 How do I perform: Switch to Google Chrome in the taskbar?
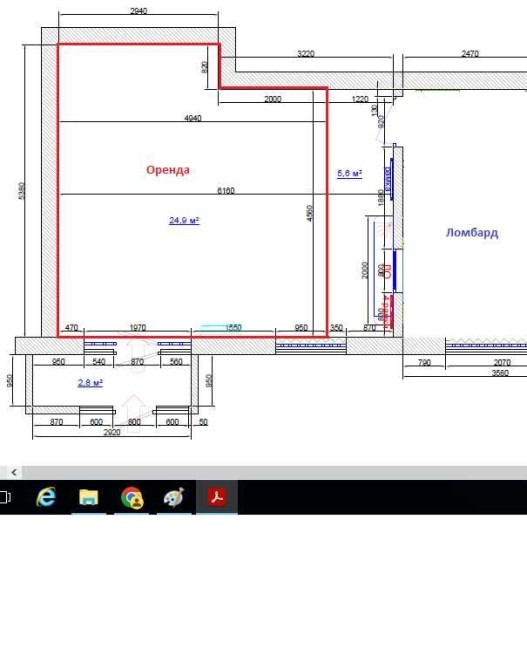coord(132,497)
